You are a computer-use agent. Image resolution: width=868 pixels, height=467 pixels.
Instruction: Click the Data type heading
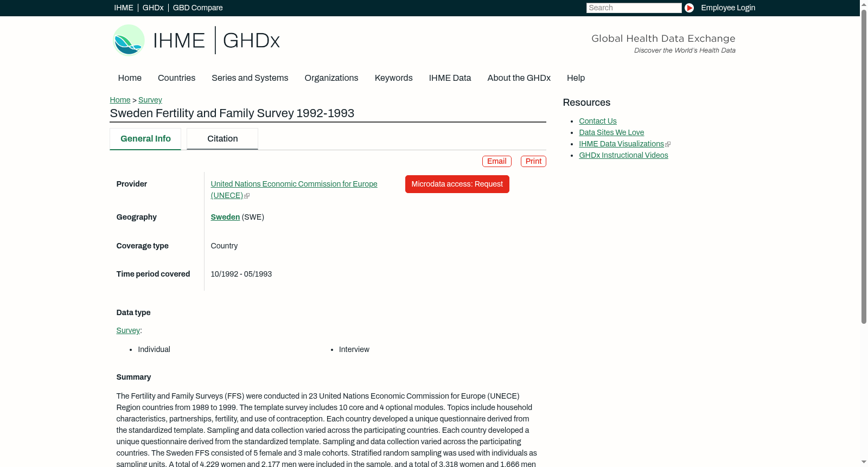click(x=133, y=312)
